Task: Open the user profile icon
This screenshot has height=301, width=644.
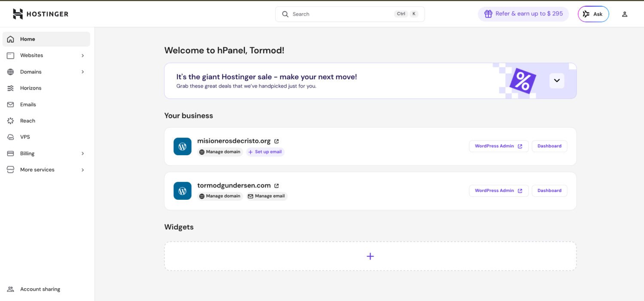Action: coord(625,14)
